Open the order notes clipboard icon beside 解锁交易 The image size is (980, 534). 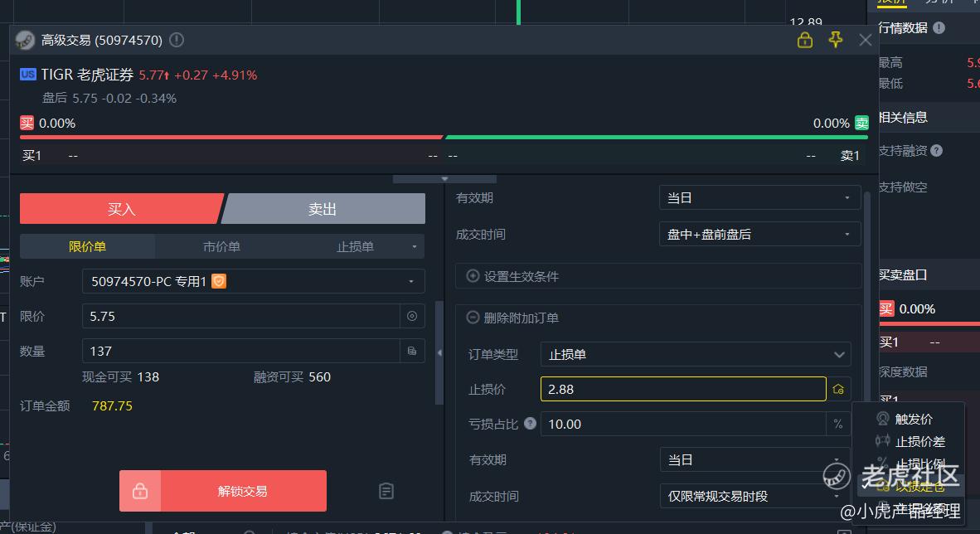pos(386,491)
